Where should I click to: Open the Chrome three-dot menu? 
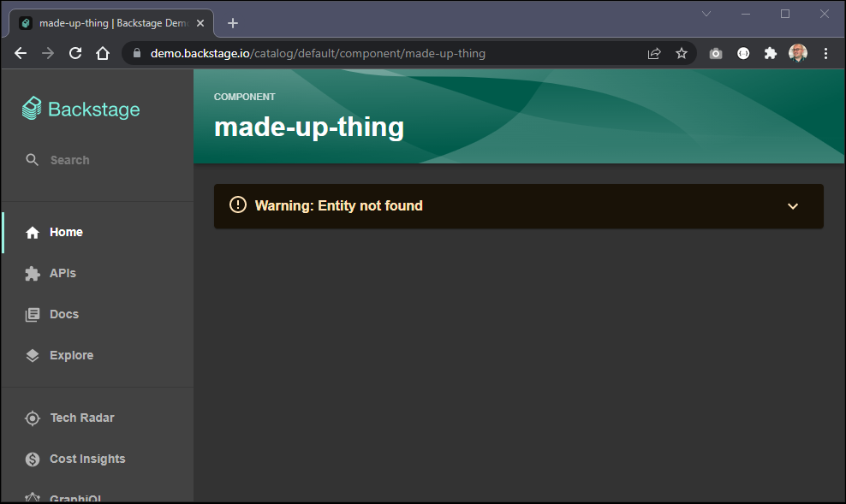[x=825, y=53]
